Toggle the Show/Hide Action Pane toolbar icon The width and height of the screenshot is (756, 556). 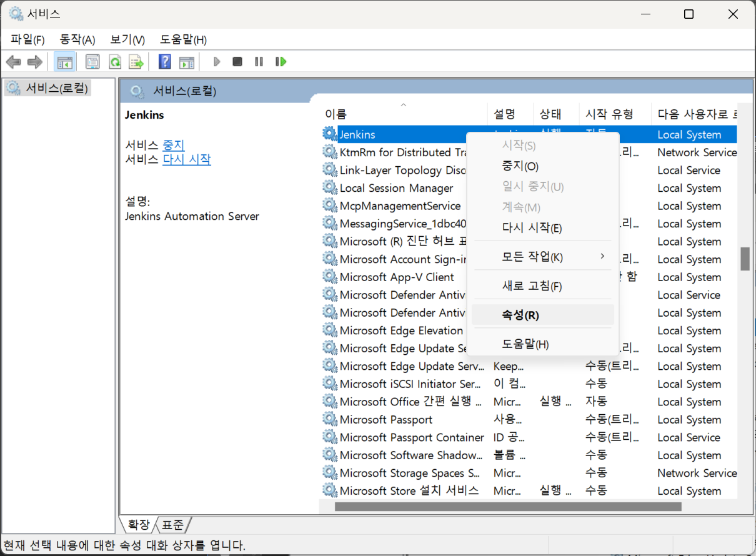tap(187, 62)
